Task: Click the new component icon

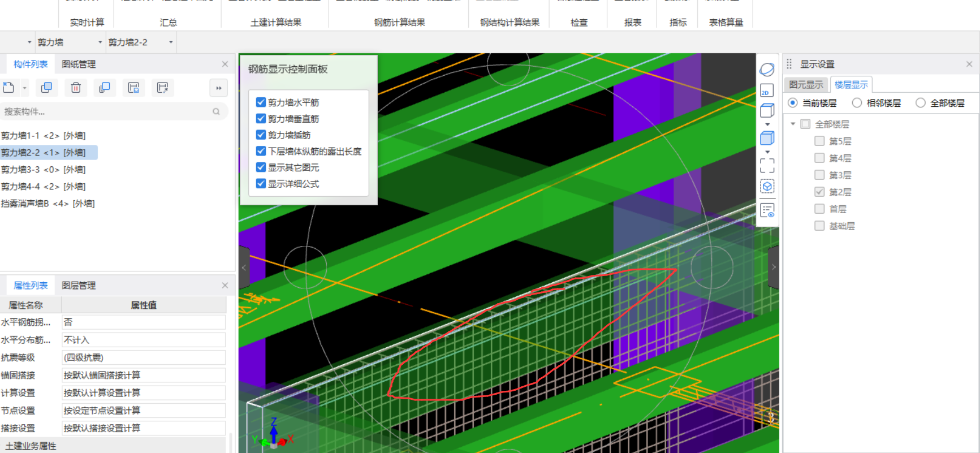Action: point(8,88)
